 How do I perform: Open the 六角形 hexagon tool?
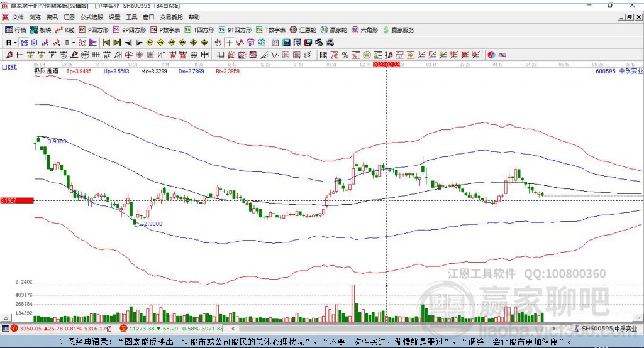click(365, 30)
